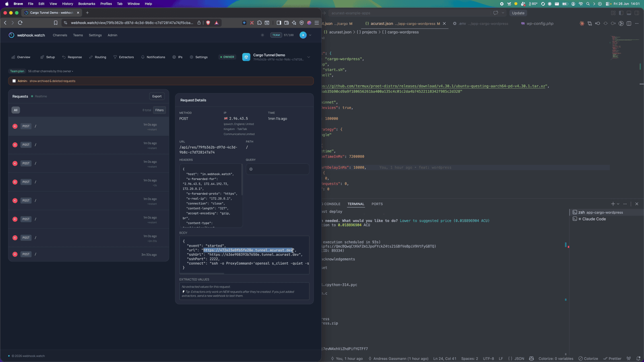This screenshot has height=362, width=644.
Task: Click the Colorize status bar item
Action: coord(588,358)
